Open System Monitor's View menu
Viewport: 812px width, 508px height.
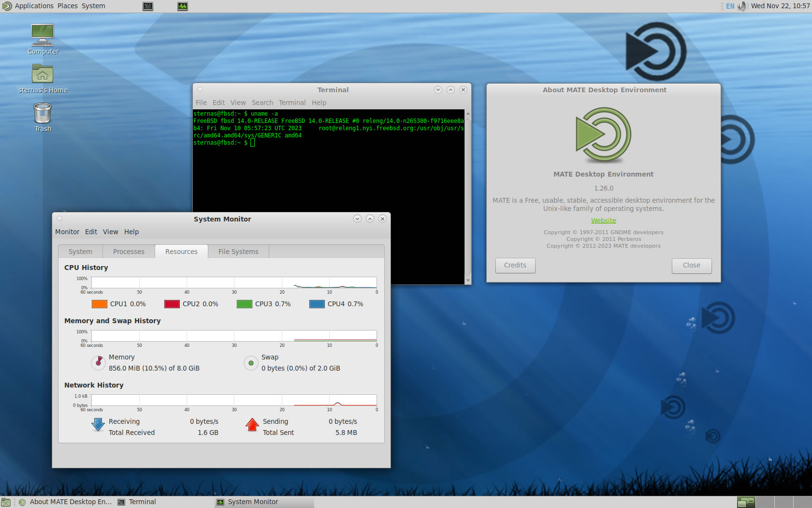(x=110, y=232)
